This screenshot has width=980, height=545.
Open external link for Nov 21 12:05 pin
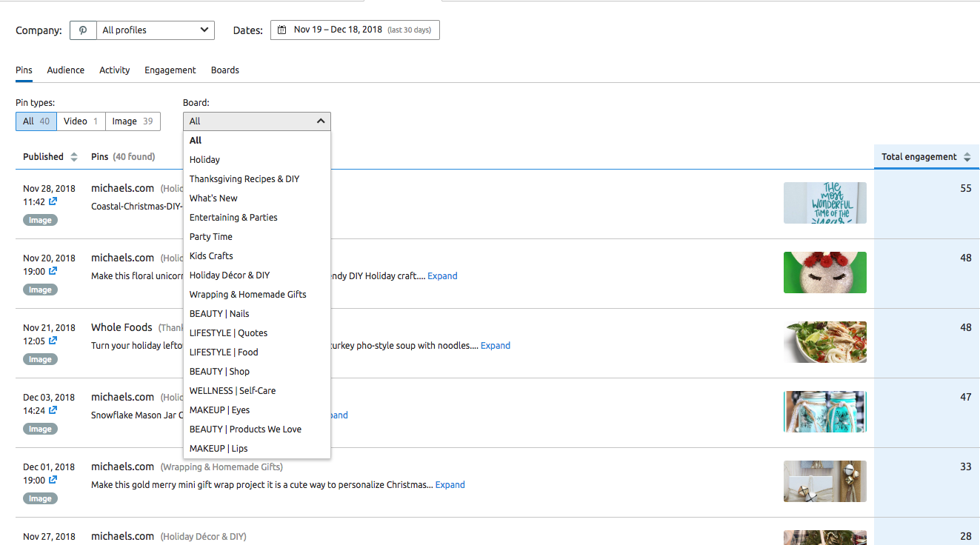coord(53,341)
